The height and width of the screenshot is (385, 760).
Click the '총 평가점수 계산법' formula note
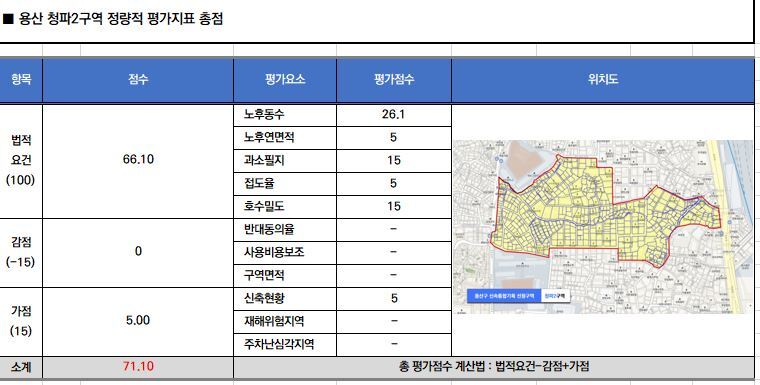pyautogui.click(x=494, y=367)
